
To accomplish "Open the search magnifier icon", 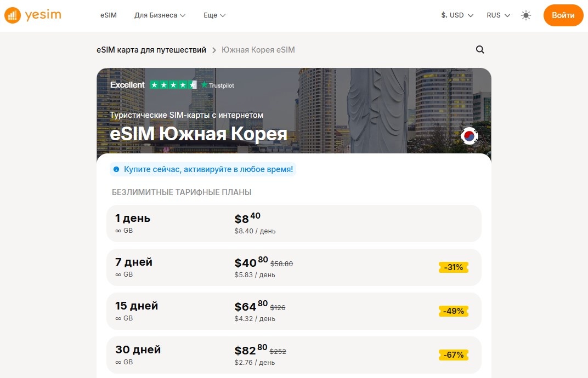I will pyautogui.click(x=480, y=49).
